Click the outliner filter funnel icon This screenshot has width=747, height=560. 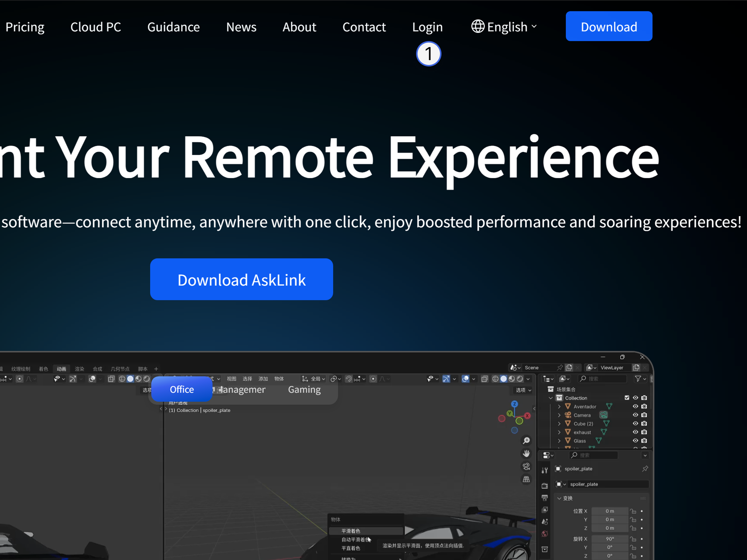pos(638,379)
